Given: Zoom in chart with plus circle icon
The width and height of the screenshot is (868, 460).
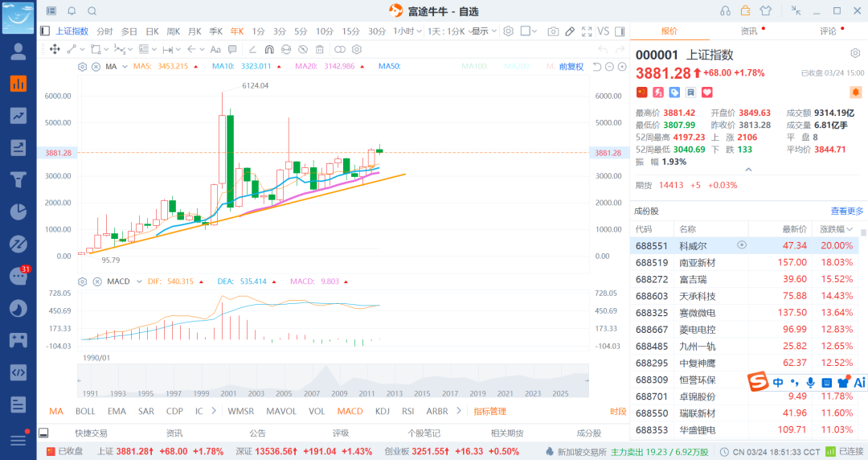Looking at the screenshot, I should click(x=622, y=67).
